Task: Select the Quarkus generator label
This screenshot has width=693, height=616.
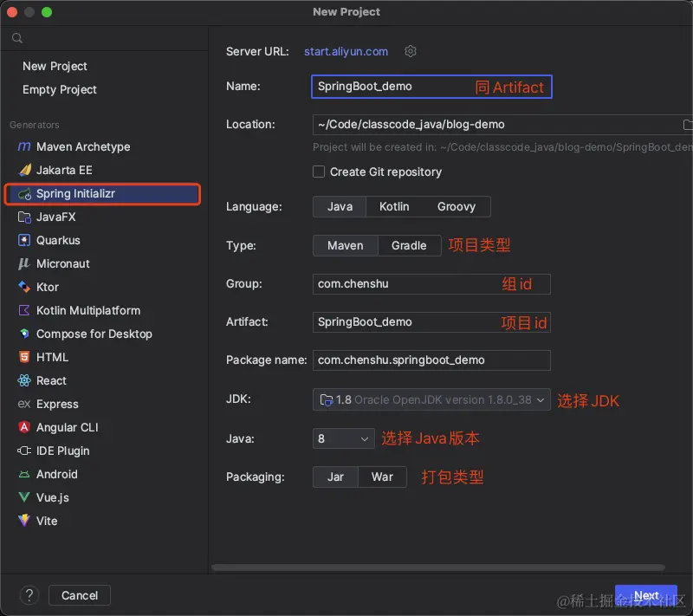Action: [x=58, y=240]
